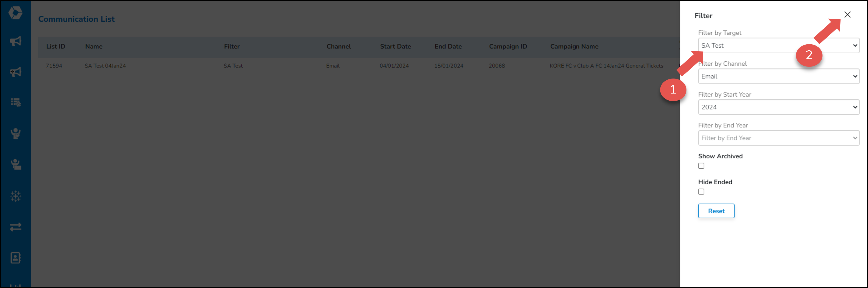Image resolution: width=868 pixels, height=288 pixels.
Task: Click the SA Test filter cell in table row
Action: point(233,66)
